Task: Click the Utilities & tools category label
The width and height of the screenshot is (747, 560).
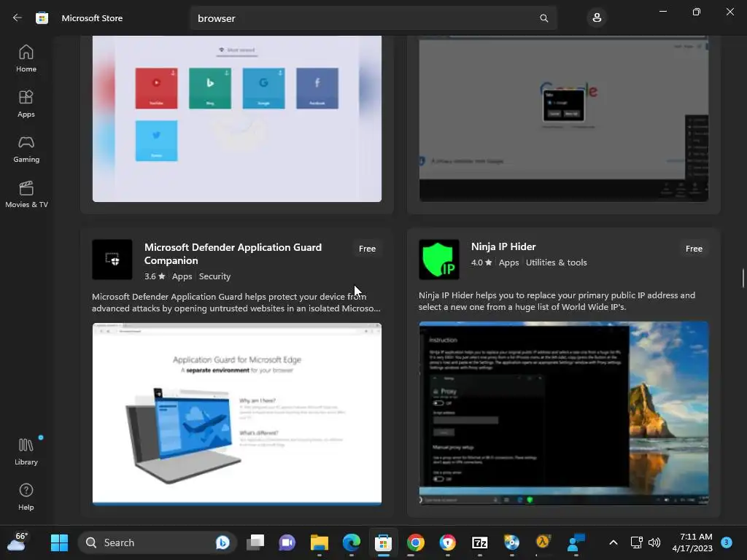Action: [556, 262]
